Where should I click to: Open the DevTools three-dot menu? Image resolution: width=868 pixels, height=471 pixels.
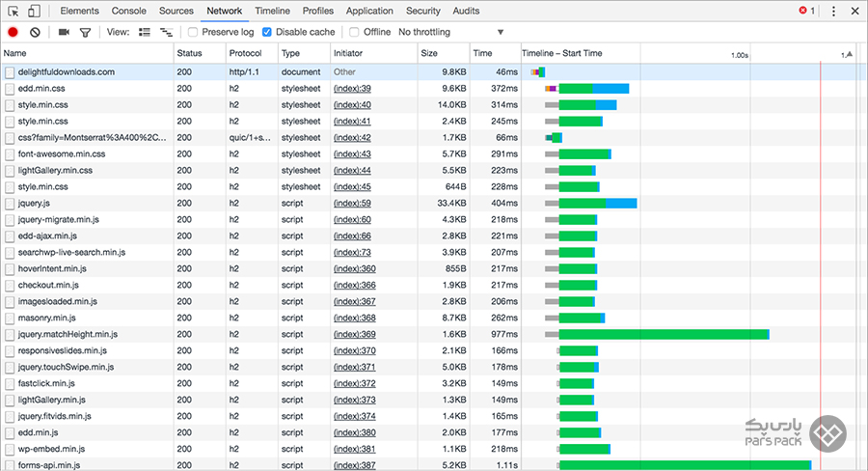(x=834, y=11)
